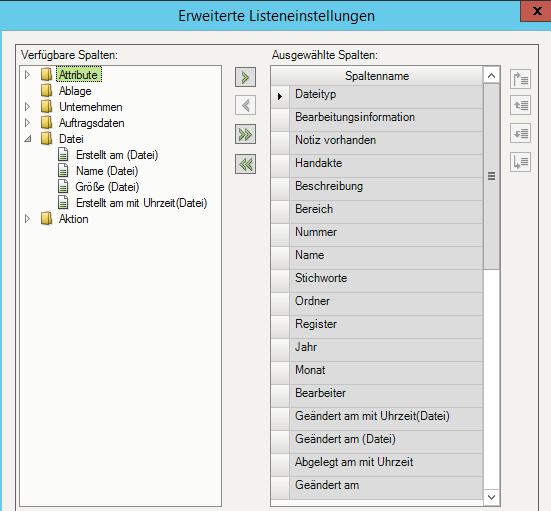Screen dimensions: 551x511
Task: Add selected column with single right arrow
Action: [x=245, y=77]
